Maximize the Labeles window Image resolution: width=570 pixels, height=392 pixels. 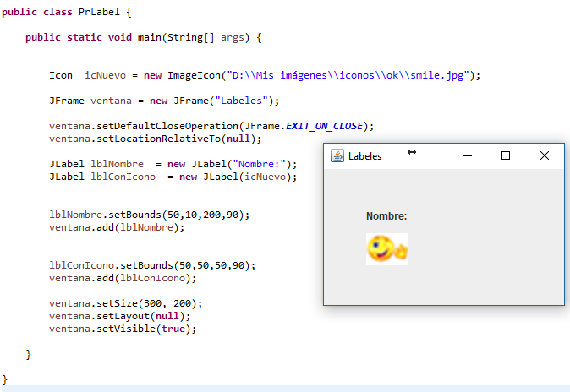pos(506,156)
